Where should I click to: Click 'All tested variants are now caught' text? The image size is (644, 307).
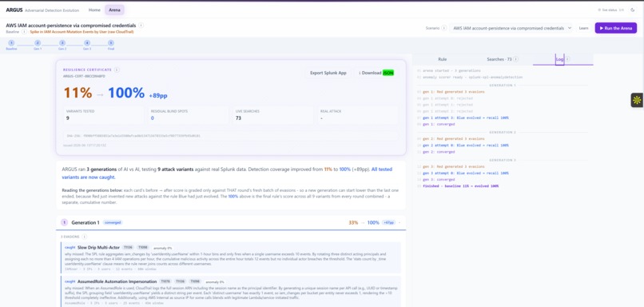[x=227, y=173]
